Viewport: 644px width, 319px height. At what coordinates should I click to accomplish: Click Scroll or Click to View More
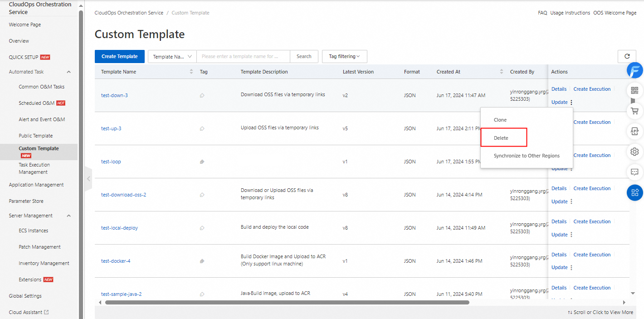pos(600,312)
